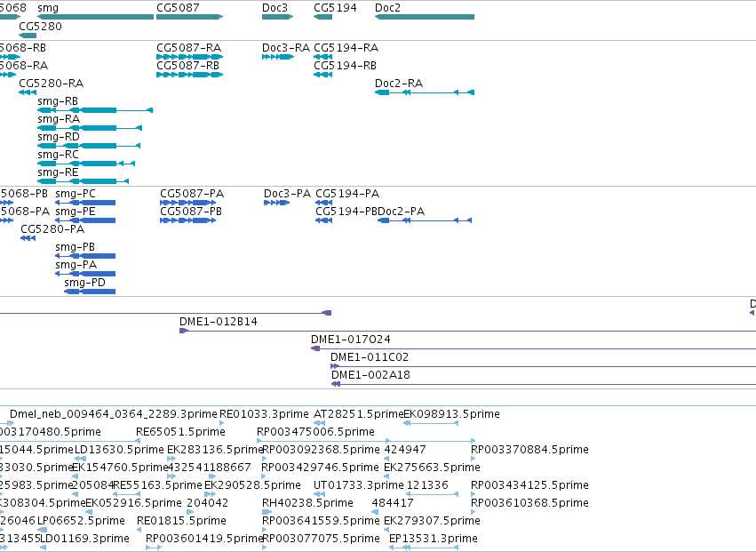
Task: Select the EK052916.5prime EST label
Action: (133, 503)
